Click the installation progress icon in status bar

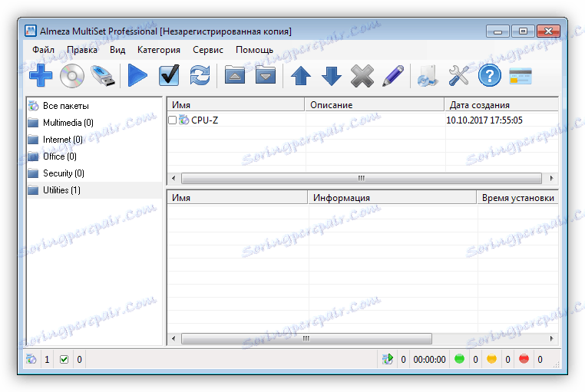pyautogui.click(x=388, y=359)
